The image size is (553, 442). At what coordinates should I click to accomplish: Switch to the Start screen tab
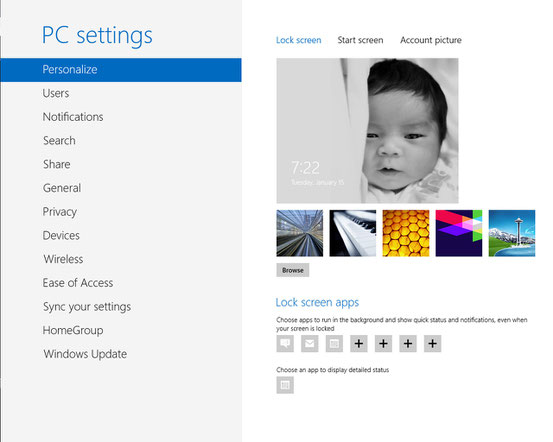360,40
